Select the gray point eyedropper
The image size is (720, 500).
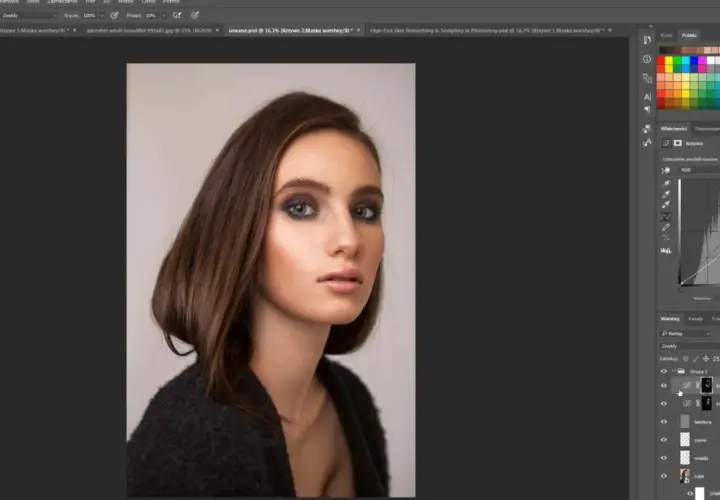[666, 195]
